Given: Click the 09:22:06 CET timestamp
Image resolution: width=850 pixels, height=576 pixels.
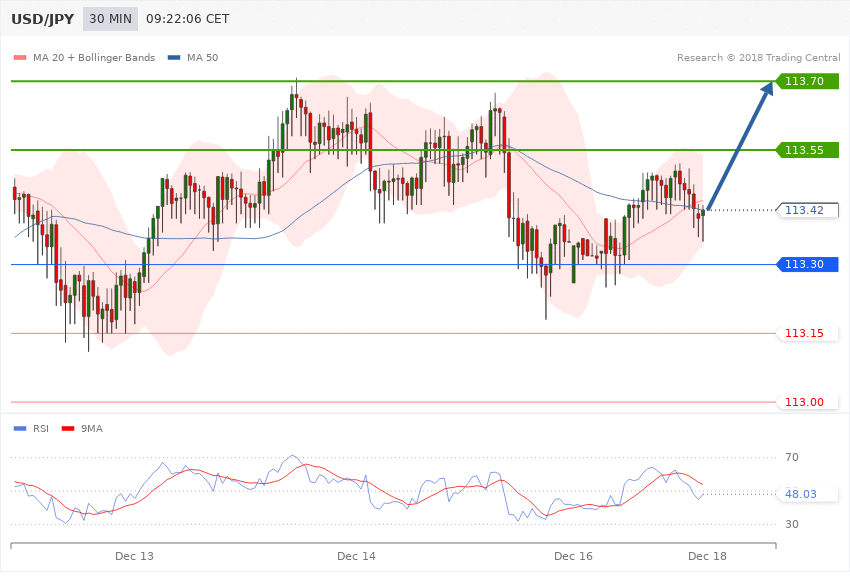Looking at the screenshot, I should 188,19.
